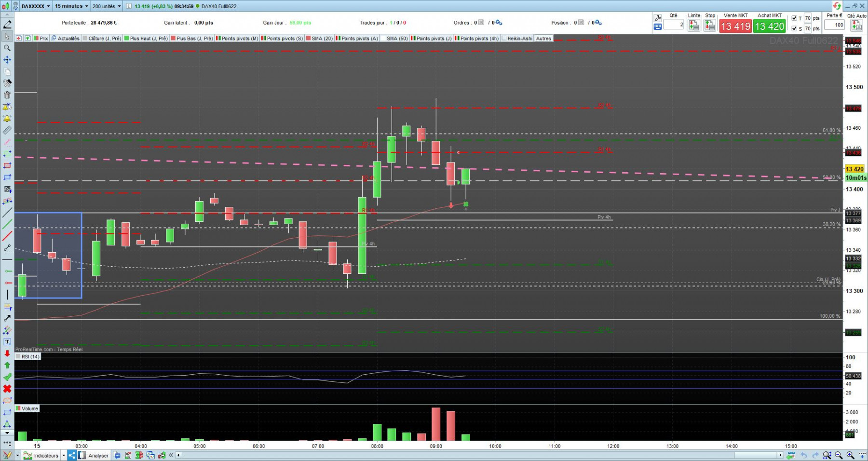The width and height of the screenshot is (868, 461).
Task: Select the Points pivots (A) tab
Action: click(x=357, y=39)
